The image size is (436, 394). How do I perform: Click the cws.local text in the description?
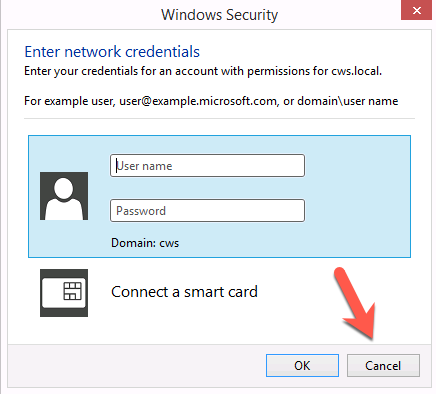356,71
